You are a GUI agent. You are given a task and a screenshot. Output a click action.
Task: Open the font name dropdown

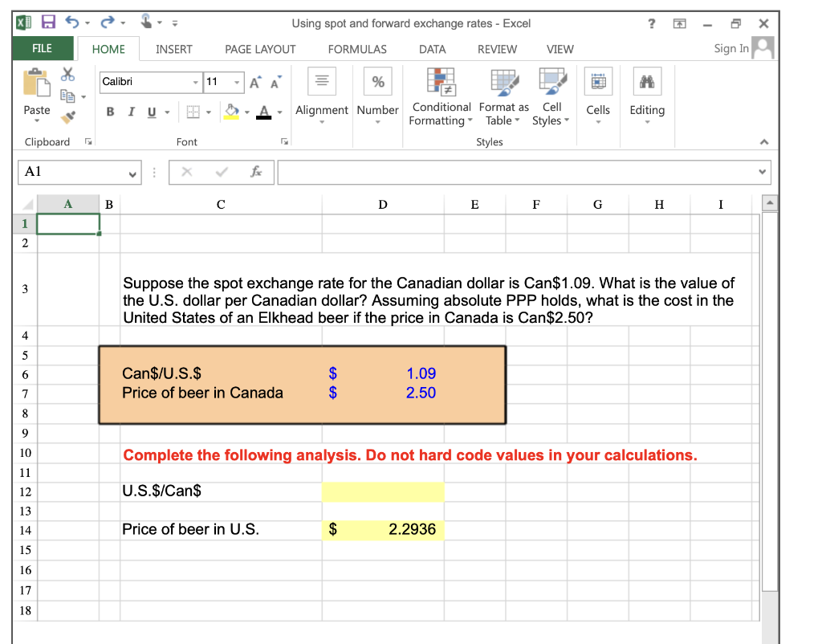[x=194, y=82]
